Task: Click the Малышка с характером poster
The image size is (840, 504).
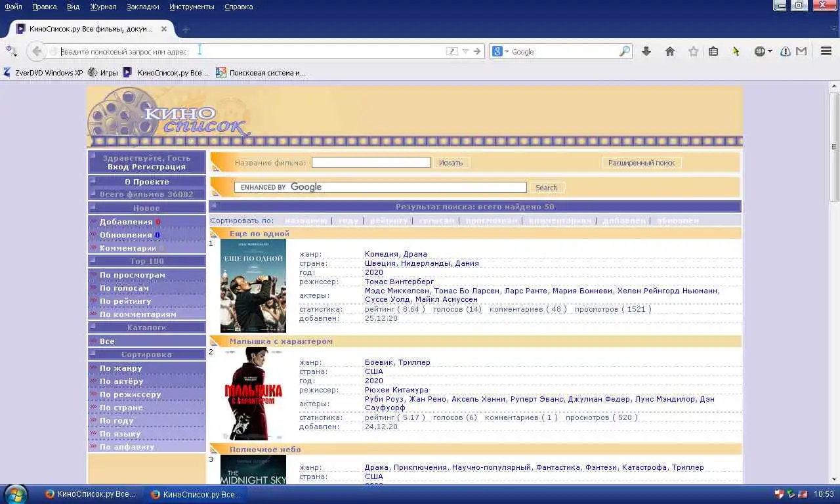Action: pyautogui.click(x=253, y=394)
